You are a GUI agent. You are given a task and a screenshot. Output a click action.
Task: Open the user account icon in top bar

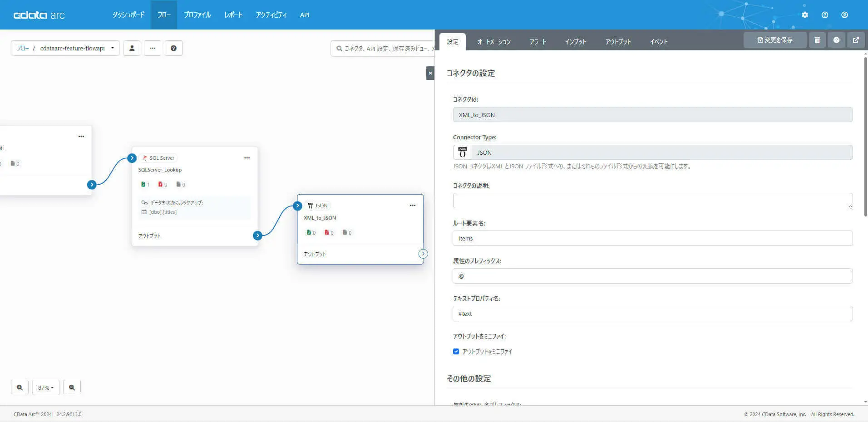844,15
